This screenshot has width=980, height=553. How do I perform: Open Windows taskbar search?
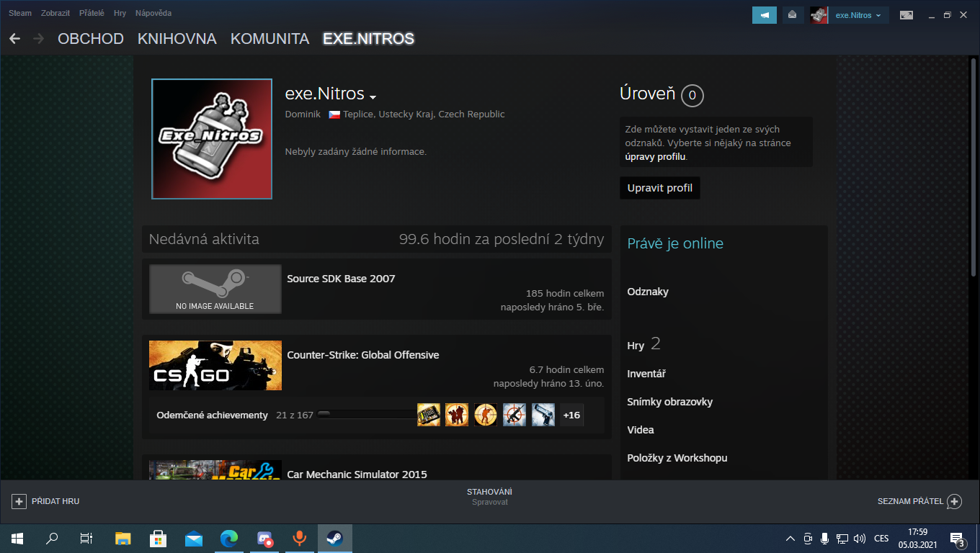pyautogui.click(x=52, y=539)
